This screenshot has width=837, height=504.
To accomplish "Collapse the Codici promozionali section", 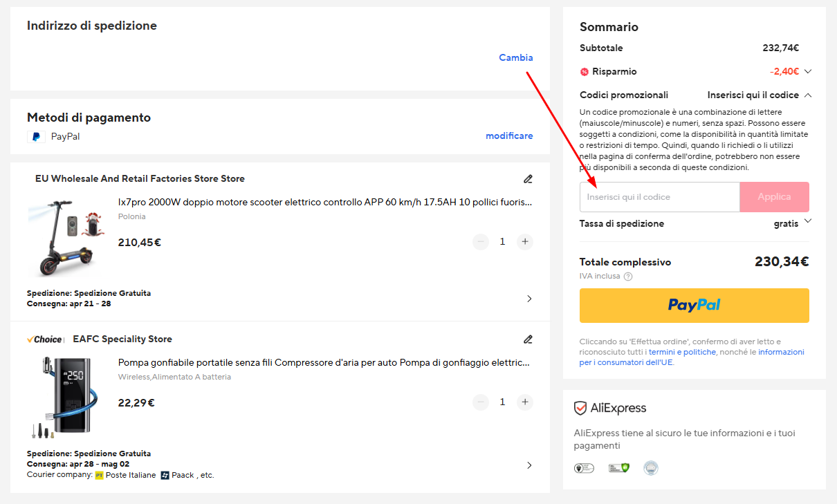I will click(x=808, y=95).
